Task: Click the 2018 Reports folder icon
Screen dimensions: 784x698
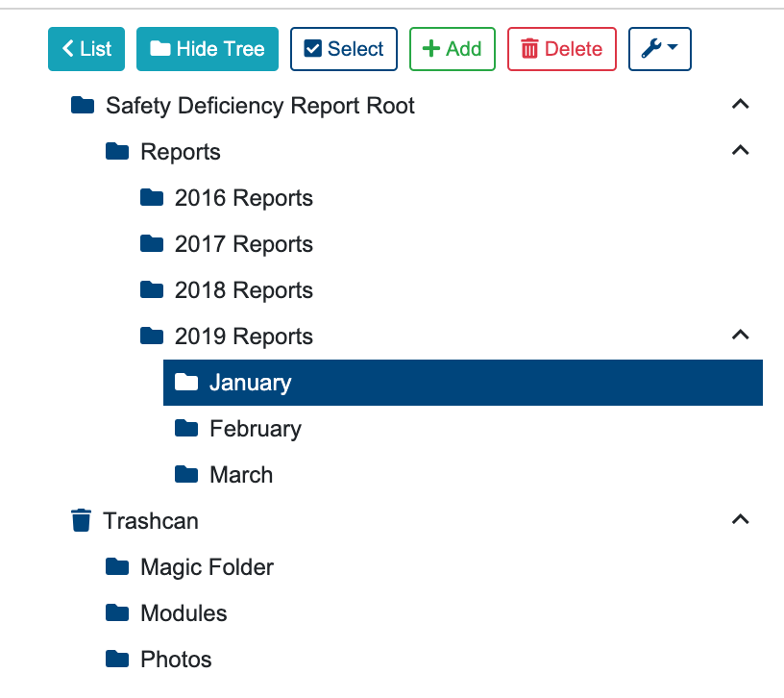Action: click(x=152, y=289)
